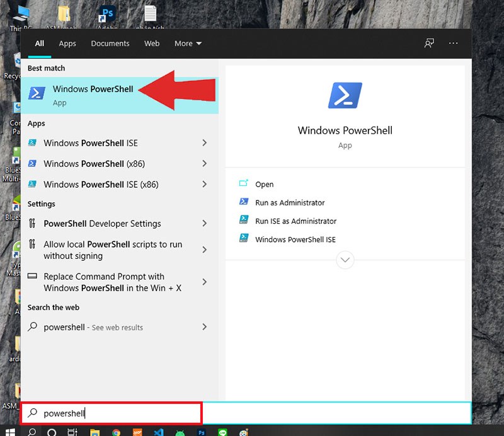
Task: Expand more actions chevron in preview pane
Action: point(345,260)
